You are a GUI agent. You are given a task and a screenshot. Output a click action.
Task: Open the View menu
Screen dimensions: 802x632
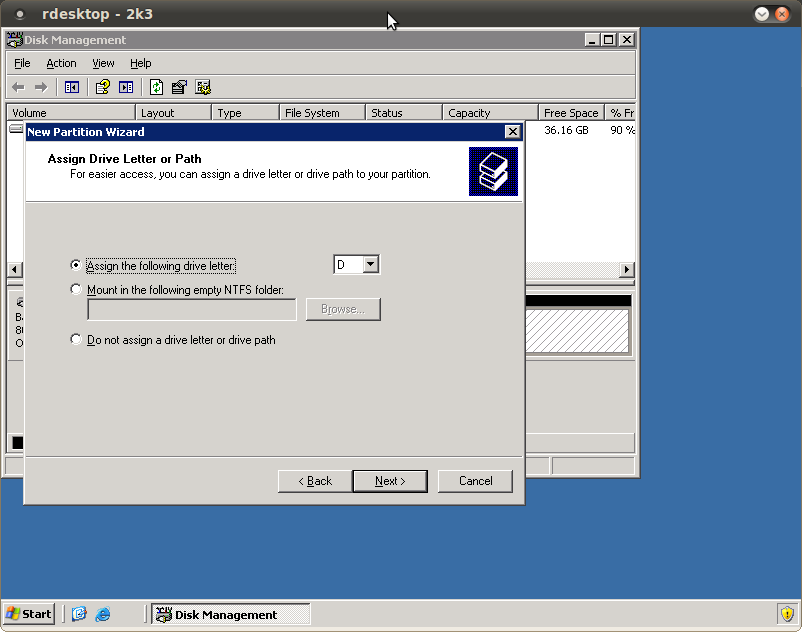103,63
